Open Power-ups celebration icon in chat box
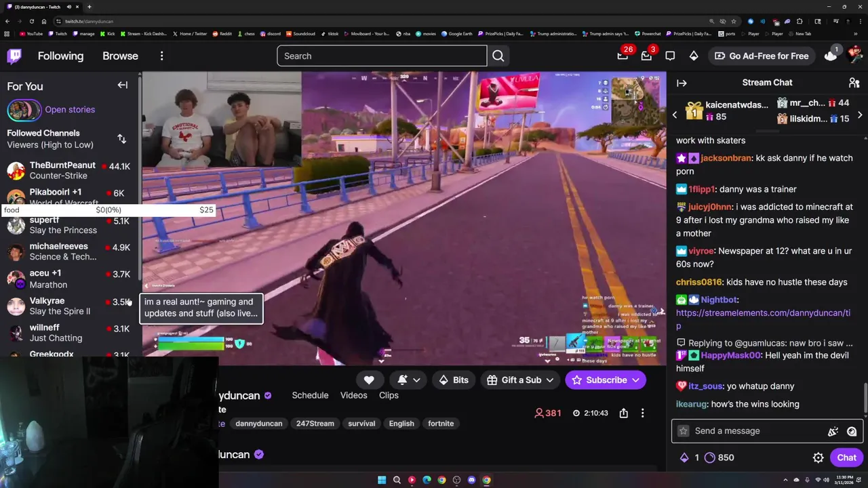 coord(833,431)
